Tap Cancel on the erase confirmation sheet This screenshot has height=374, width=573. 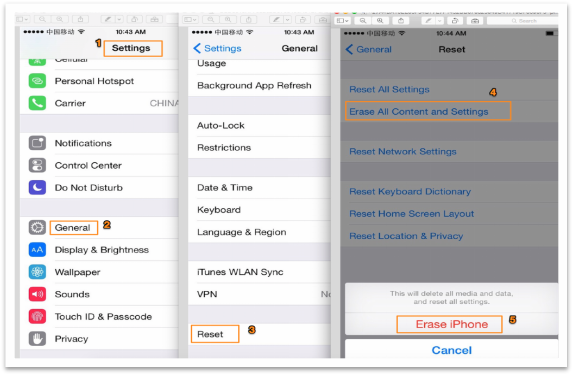pyautogui.click(x=452, y=350)
